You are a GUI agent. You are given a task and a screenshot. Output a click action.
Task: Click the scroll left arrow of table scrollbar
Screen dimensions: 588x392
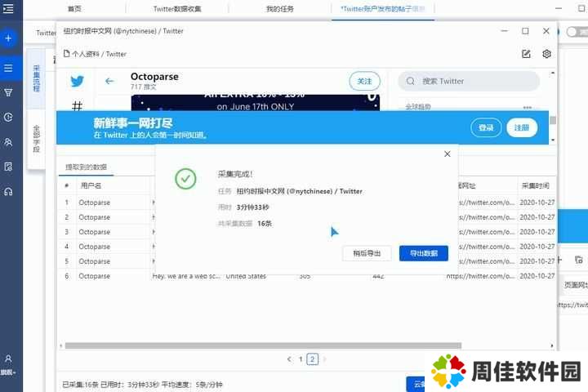tap(61, 345)
